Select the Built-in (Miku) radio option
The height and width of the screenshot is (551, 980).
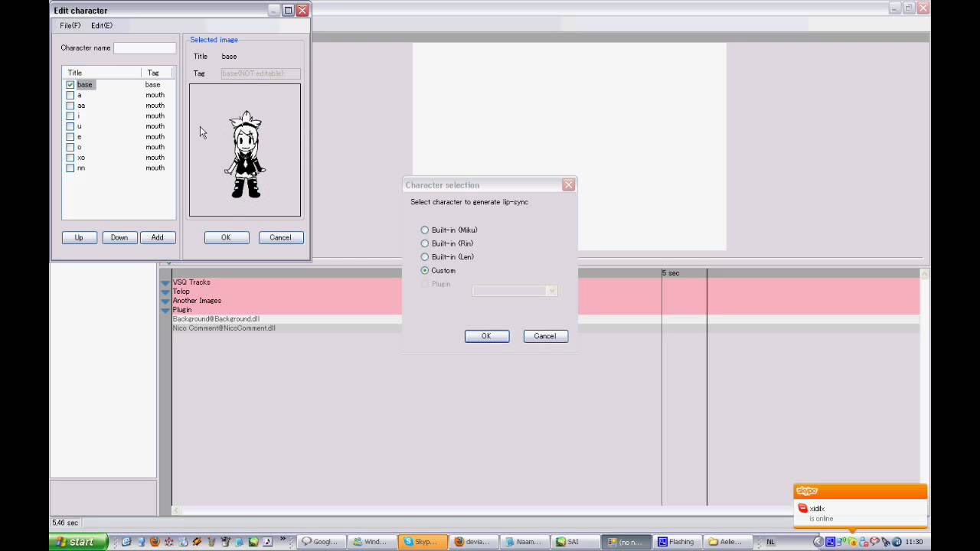coord(425,230)
